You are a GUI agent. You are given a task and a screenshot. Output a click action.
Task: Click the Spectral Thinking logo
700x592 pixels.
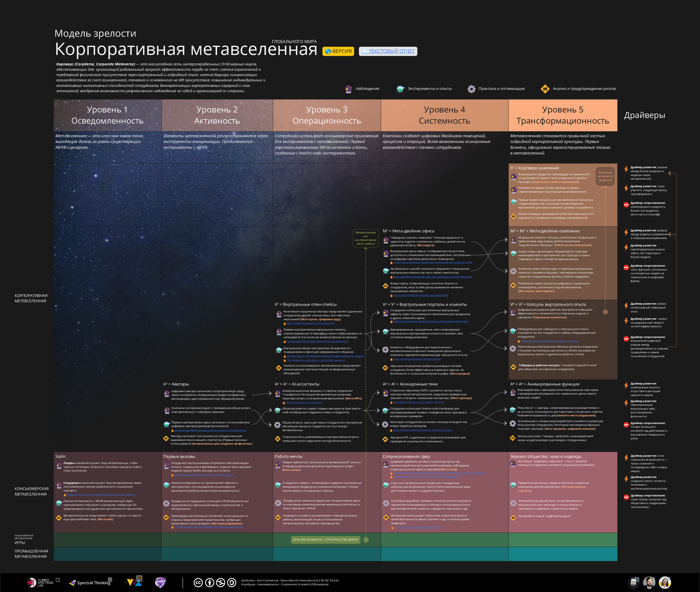point(90,583)
